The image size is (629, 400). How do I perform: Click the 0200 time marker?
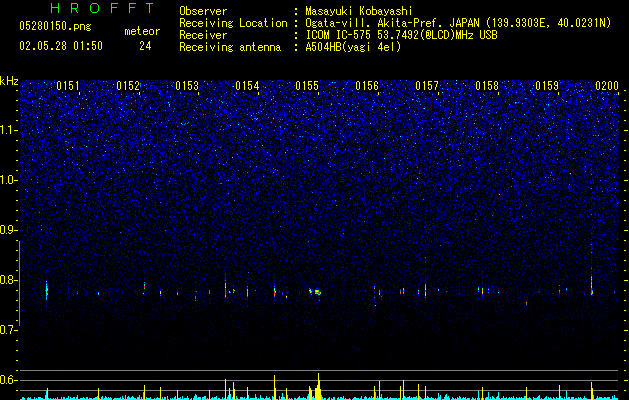coord(607,86)
